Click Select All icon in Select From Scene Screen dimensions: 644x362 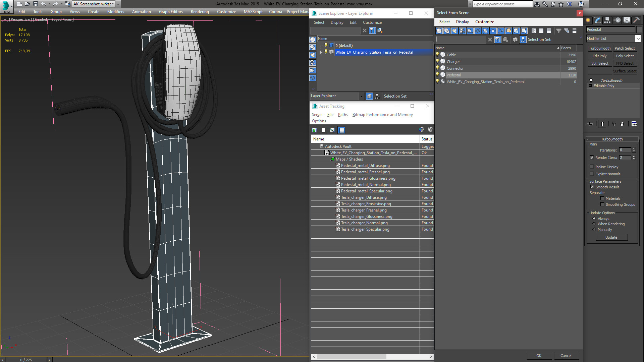pyautogui.click(x=534, y=31)
